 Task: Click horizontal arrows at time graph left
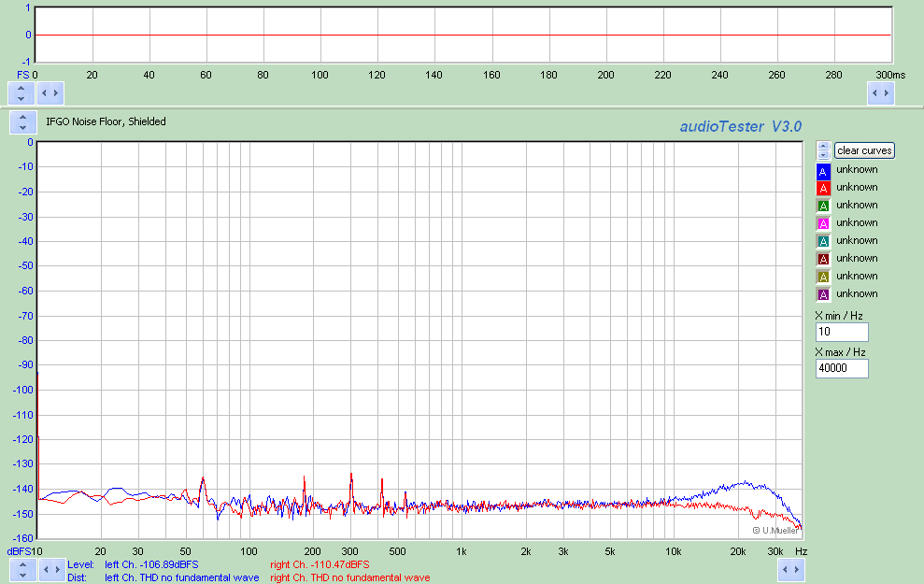click(50, 93)
